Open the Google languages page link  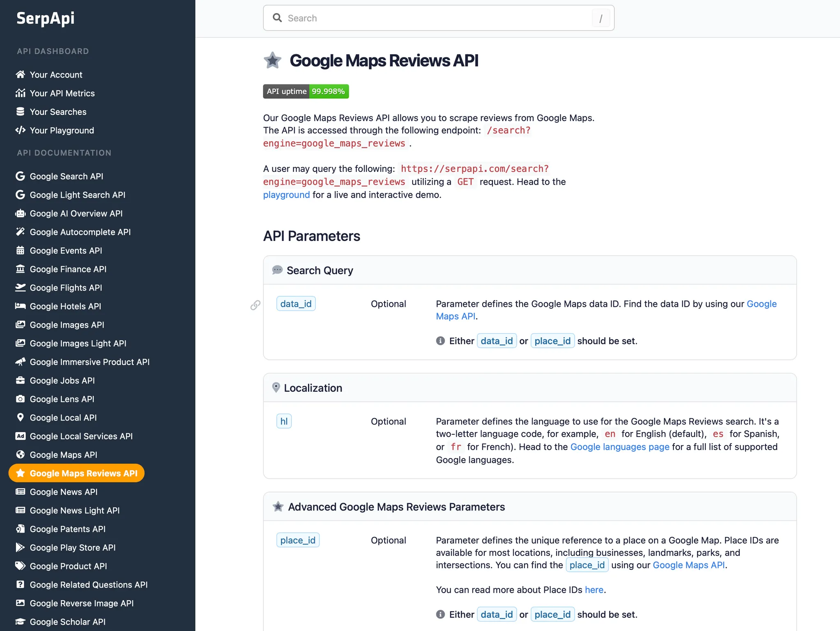click(x=619, y=447)
